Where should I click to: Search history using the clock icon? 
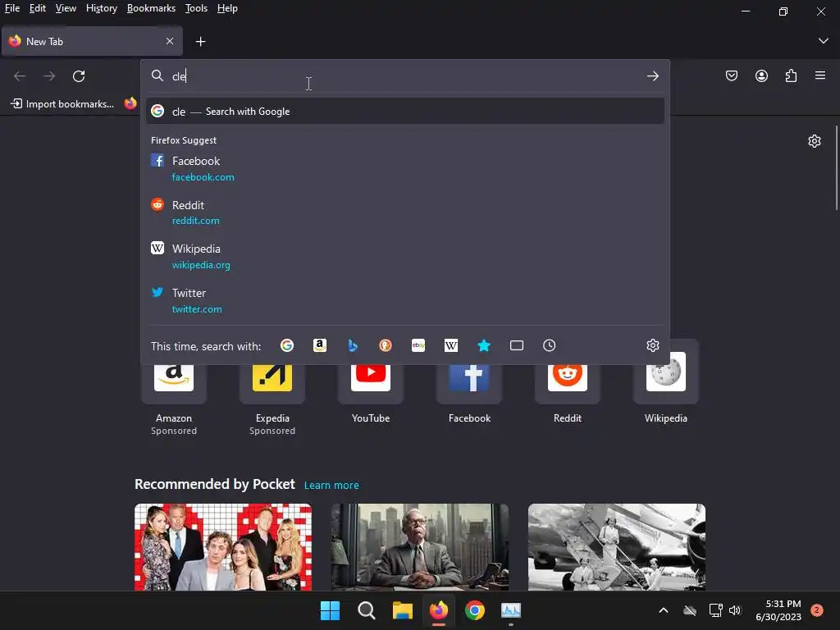[549, 345]
